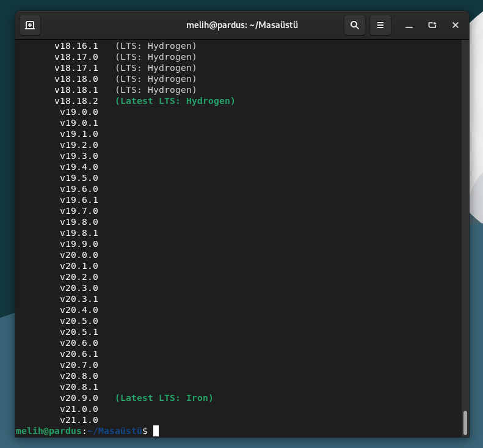The image size is (483, 448).
Task: Click version v18.16.1 text
Action: [76, 46]
